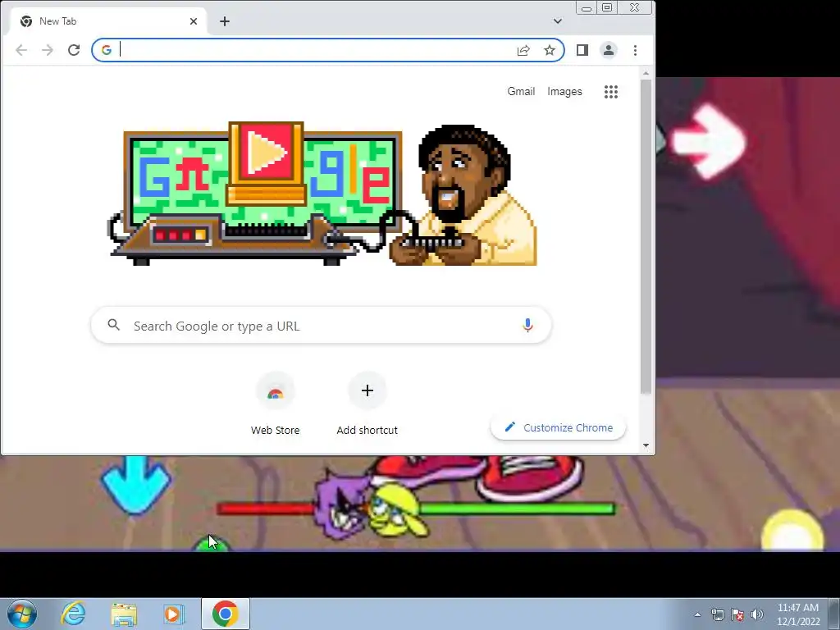This screenshot has width=840, height=630.
Task: Expand the tab search dropdown
Action: pos(558,21)
